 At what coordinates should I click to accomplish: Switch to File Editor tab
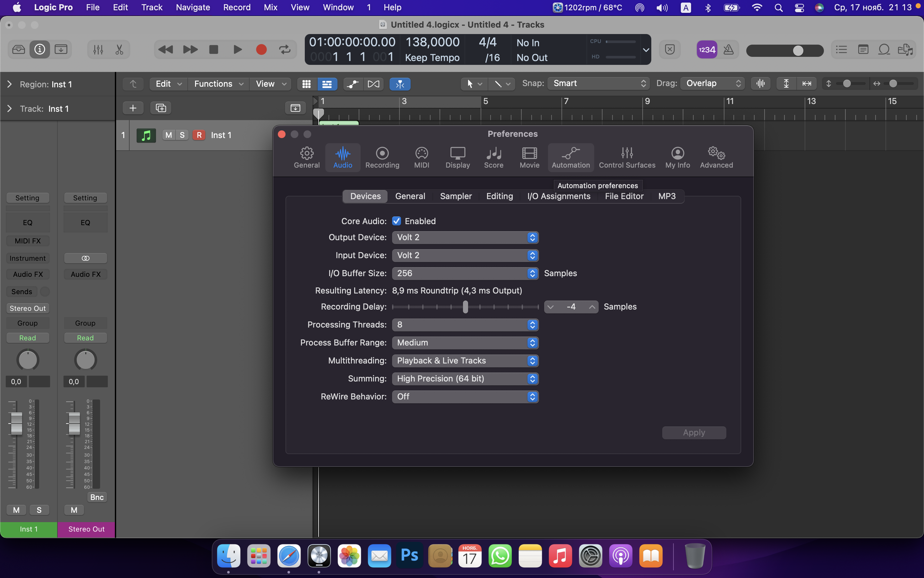(x=624, y=196)
